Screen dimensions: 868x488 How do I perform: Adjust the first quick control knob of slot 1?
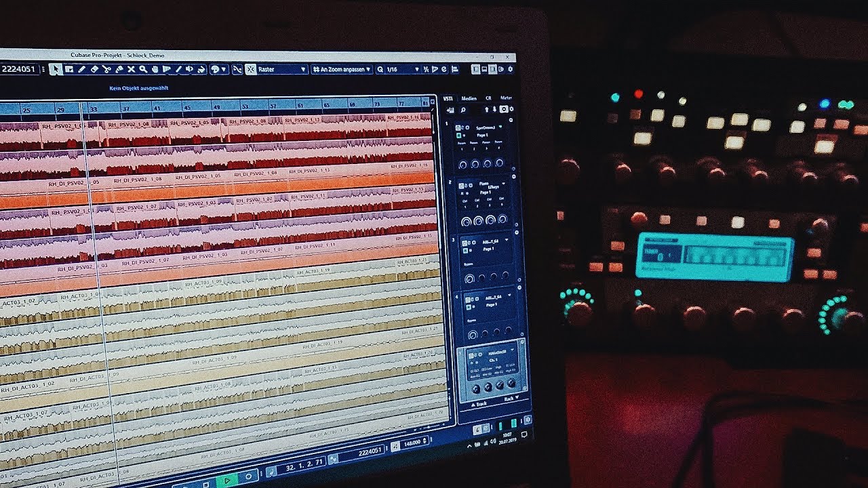coord(462,164)
